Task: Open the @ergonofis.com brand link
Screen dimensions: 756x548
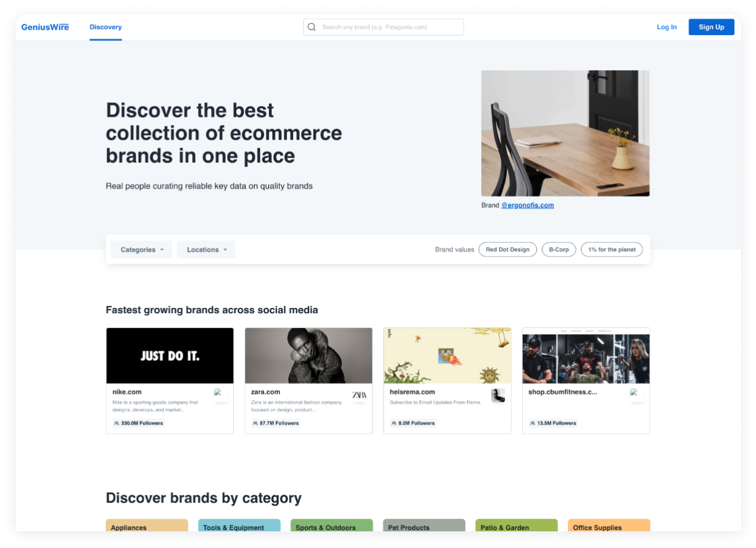Action: [x=528, y=205]
